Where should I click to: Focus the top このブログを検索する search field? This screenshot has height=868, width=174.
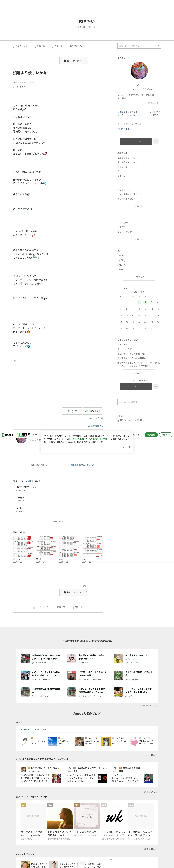[139, 46]
